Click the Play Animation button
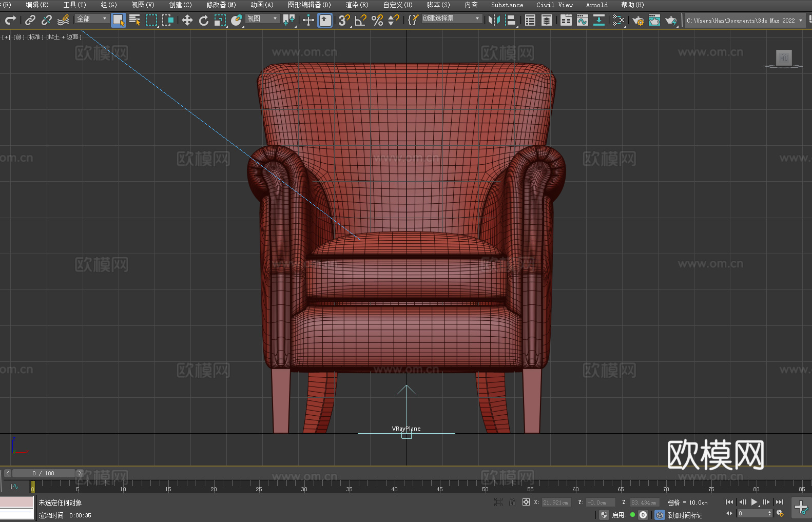This screenshot has width=812, height=522. [x=754, y=502]
